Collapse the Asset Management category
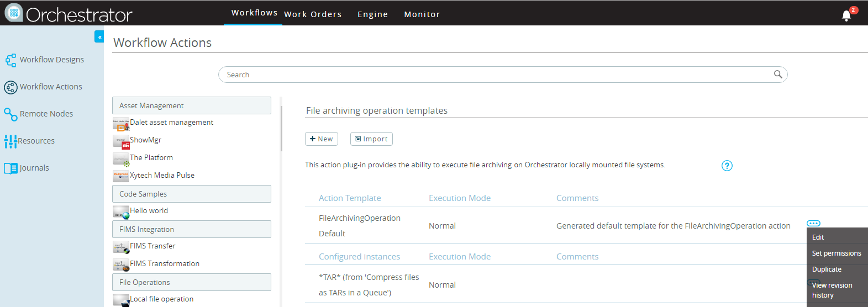 [192, 105]
